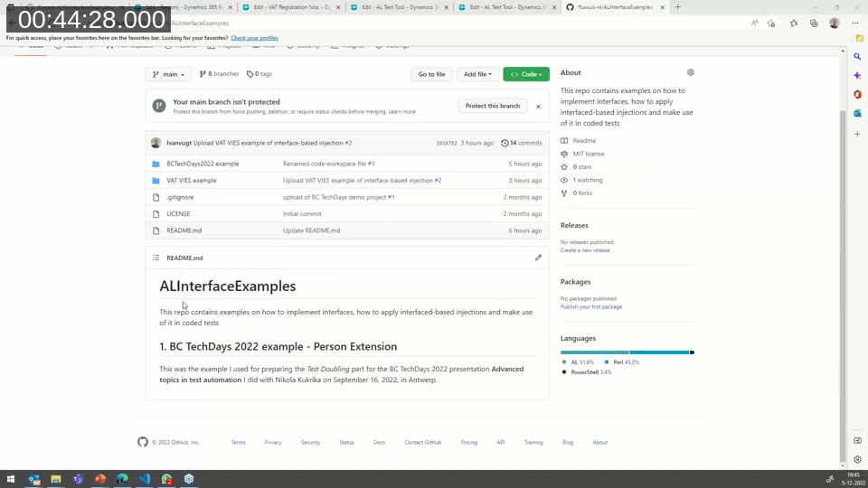Open PowerPoint from taskbar
Screen dimensions: 868x488
pos(100,479)
